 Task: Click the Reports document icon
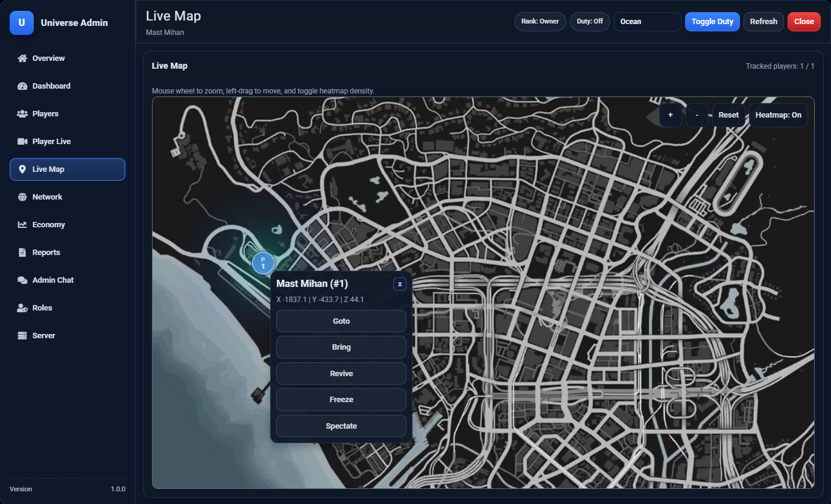(22, 253)
